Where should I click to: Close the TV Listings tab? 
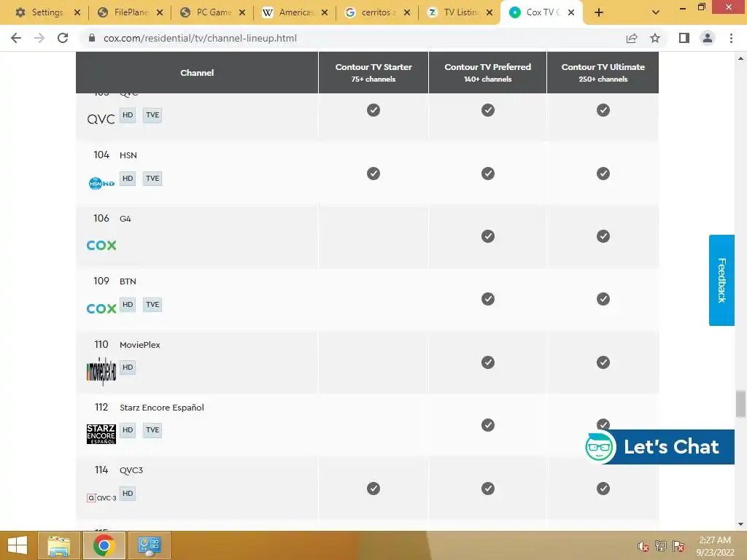pos(489,12)
